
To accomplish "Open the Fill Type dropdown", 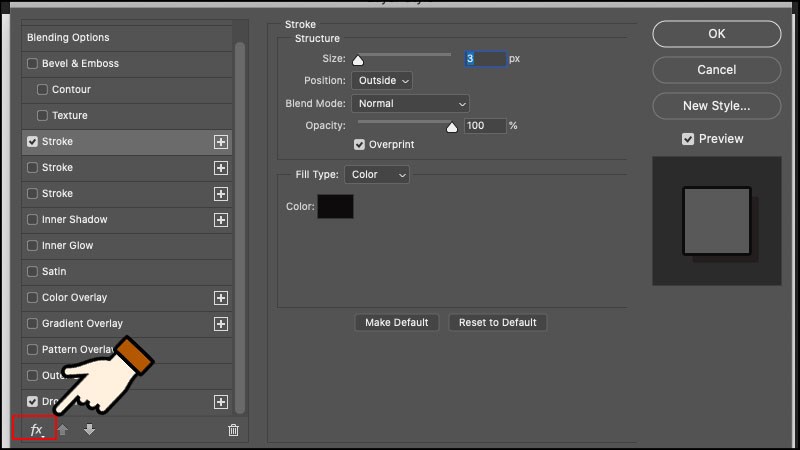I will point(376,175).
